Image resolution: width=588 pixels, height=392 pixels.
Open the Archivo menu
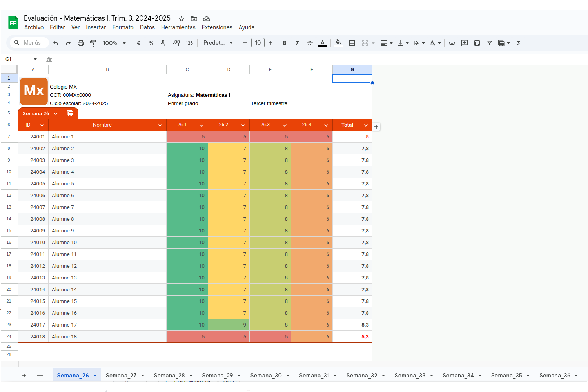34,27
